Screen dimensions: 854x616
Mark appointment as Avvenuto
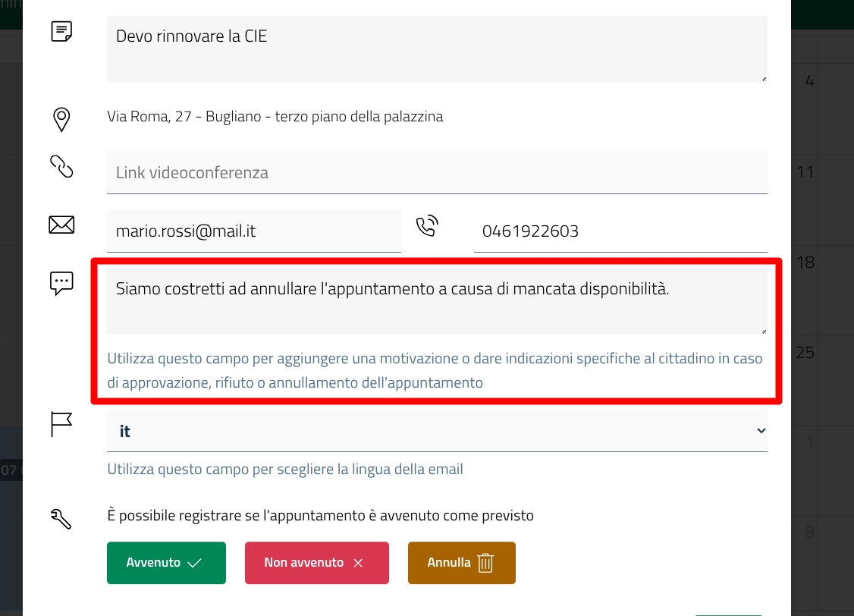pyautogui.click(x=166, y=563)
